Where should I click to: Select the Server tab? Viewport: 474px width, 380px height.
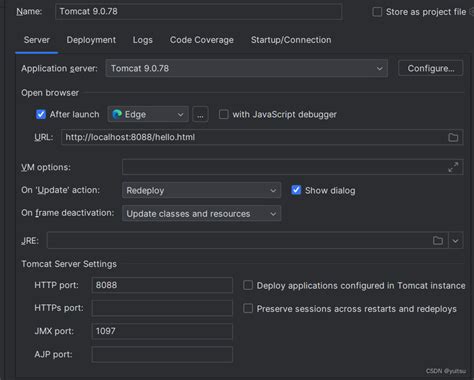pyautogui.click(x=37, y=40)
